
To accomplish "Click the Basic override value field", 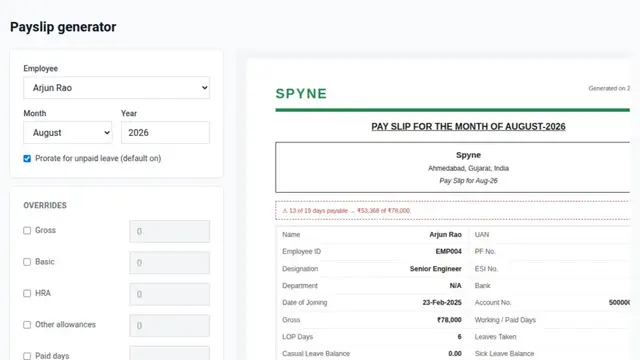I will pos(170,263).
